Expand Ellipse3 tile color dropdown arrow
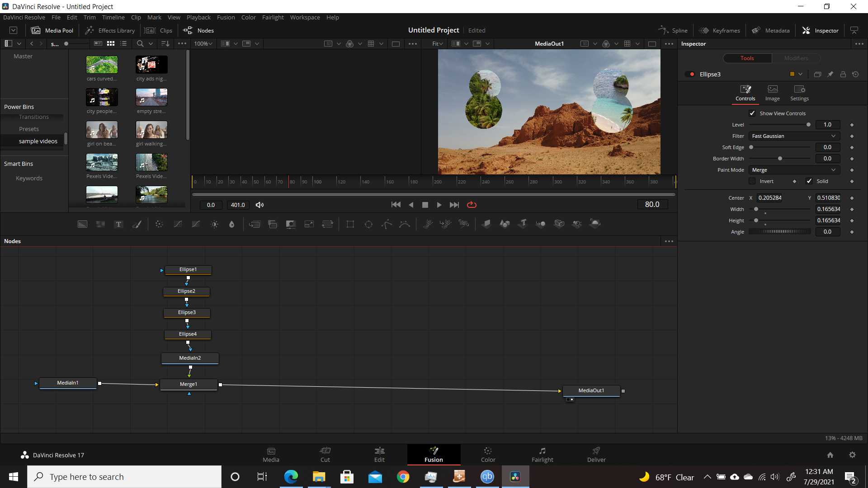The height and width of the screenshot is (488, 868). point(801,74)
